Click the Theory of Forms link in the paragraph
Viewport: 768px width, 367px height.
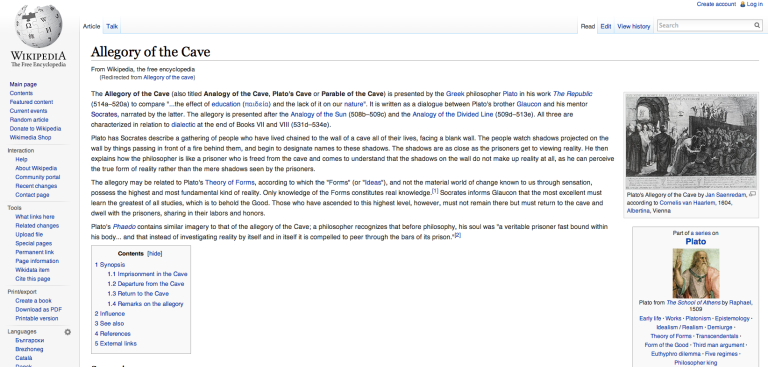pos(229,182)
